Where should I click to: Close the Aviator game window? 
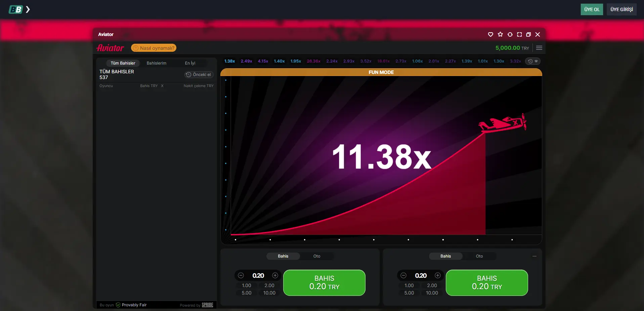point(538,34)
